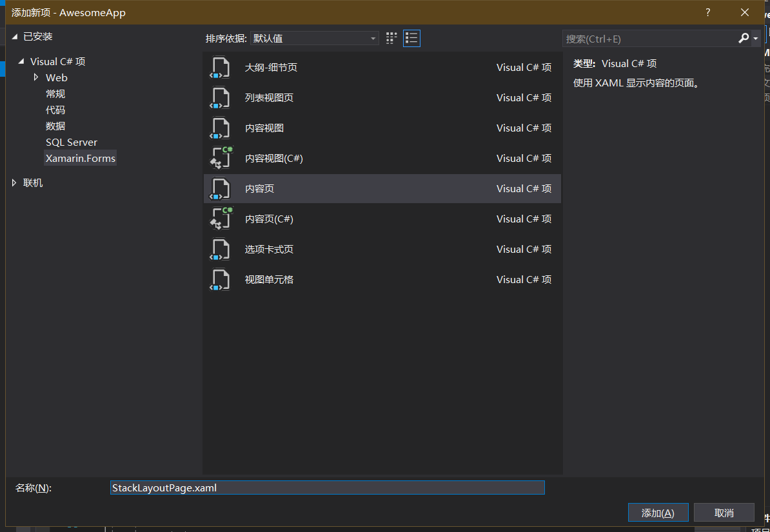Click the 大纲-细节页 template icon
Image resolution: width=770 pixels, height=532 pixels.
[x=220, y=68]
